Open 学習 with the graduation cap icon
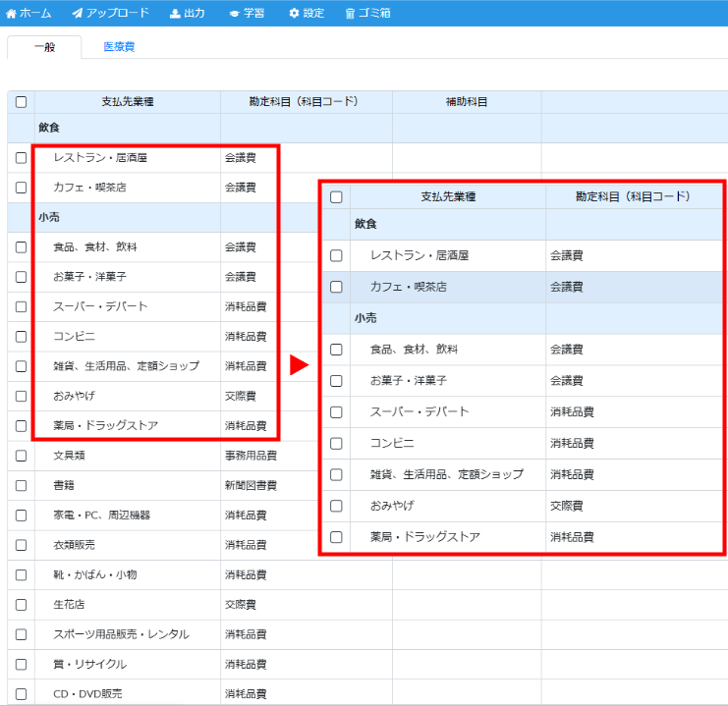 (247, 13)
